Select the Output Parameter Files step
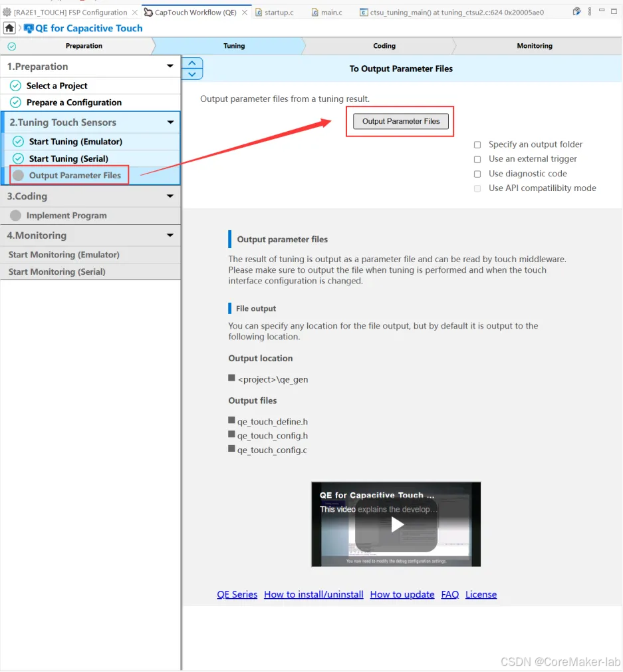This screenshot has height=672, width=623. [92, 175]
